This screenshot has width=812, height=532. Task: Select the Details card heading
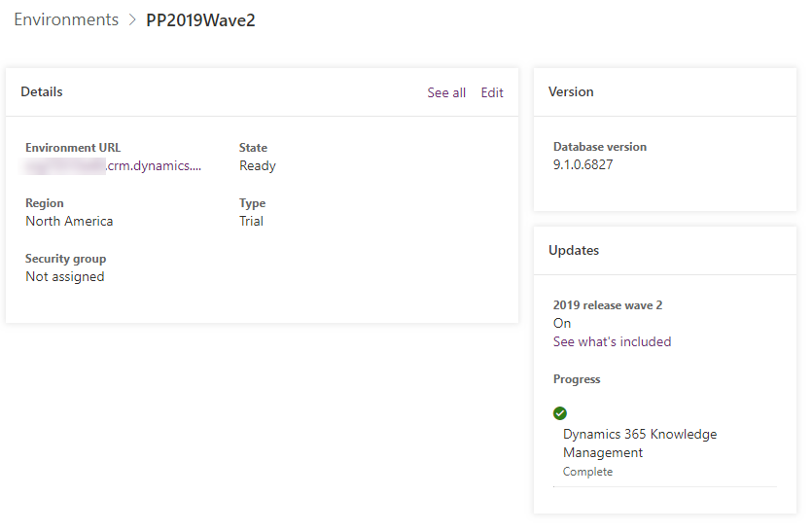coord(42,91)
